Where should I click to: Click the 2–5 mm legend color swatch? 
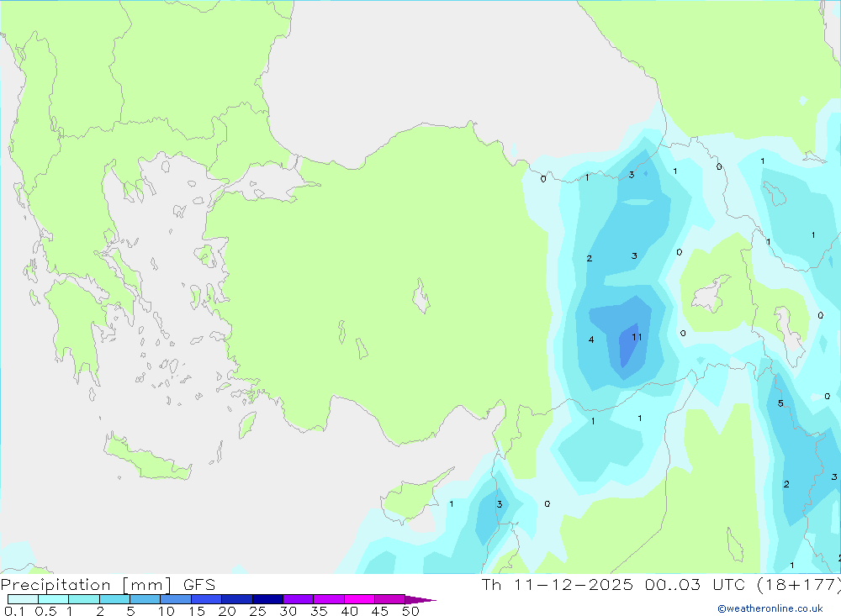114,599
